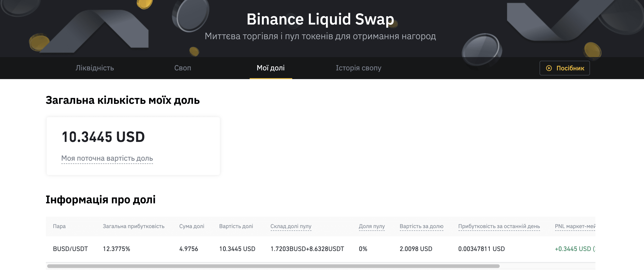Click the 10.3445 USD share value cell
This screenshot has height=276, width=644.
tap(237, 249)
